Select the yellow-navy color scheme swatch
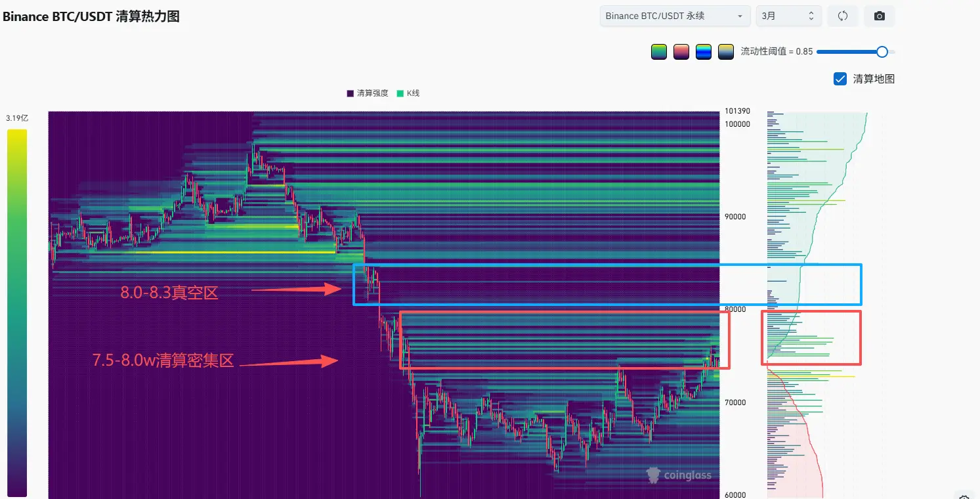Image resolution: width=980 pixels, height=499 pixels. (x=726, y=51)
